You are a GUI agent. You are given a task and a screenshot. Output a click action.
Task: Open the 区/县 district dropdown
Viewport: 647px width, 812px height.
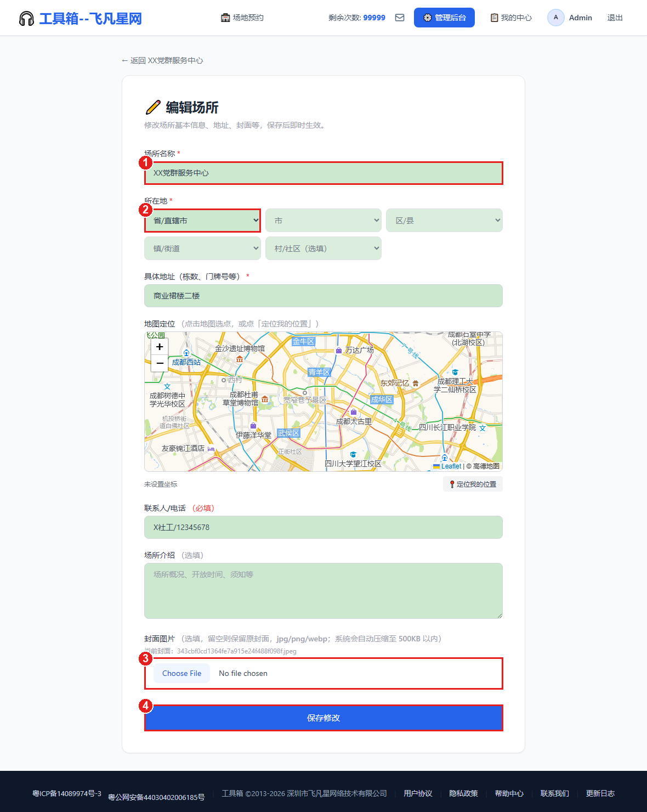(444, 221)
